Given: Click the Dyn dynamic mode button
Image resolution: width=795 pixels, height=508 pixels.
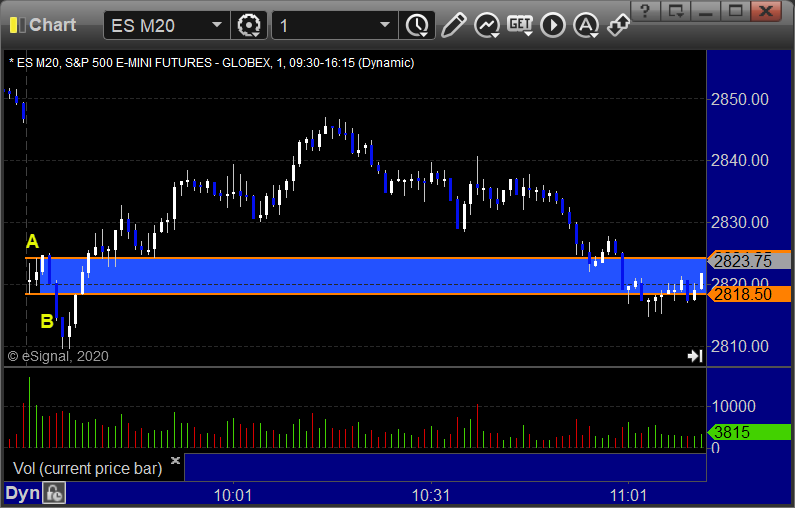Looking at the screenshot, I should pyautogui.click(x=22, y=493).
